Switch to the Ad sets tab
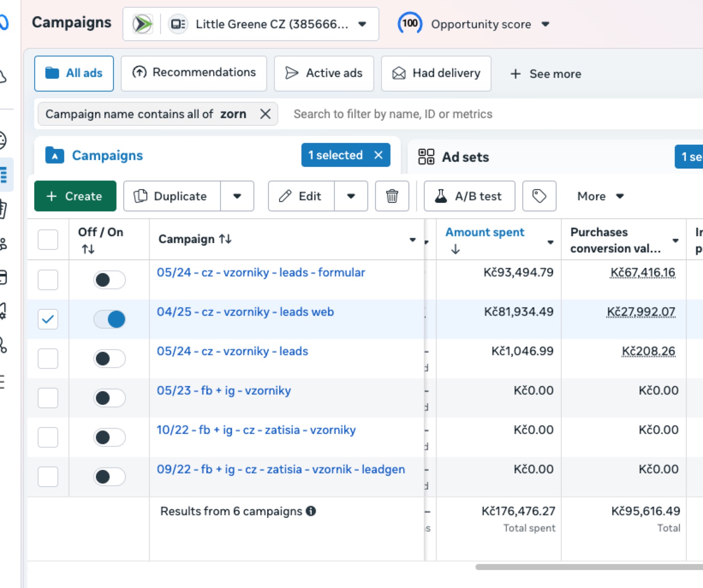703x588 pixels. (465, 157)
